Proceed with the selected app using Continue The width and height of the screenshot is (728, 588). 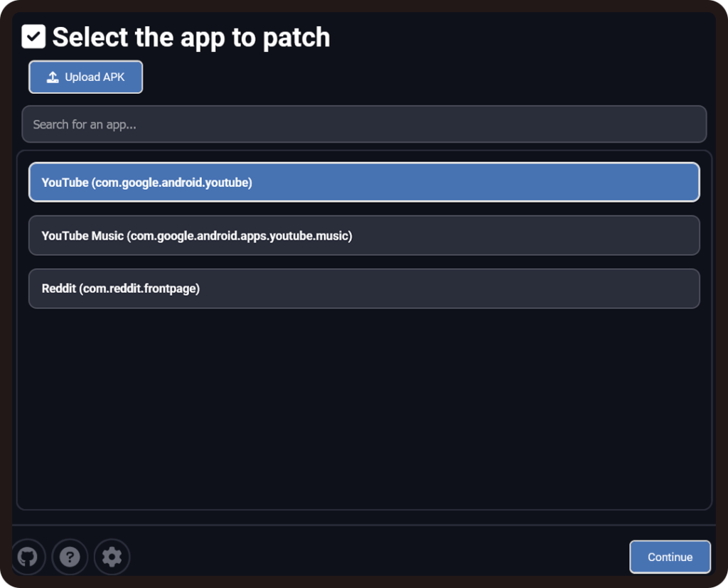(x=670, y=557)
